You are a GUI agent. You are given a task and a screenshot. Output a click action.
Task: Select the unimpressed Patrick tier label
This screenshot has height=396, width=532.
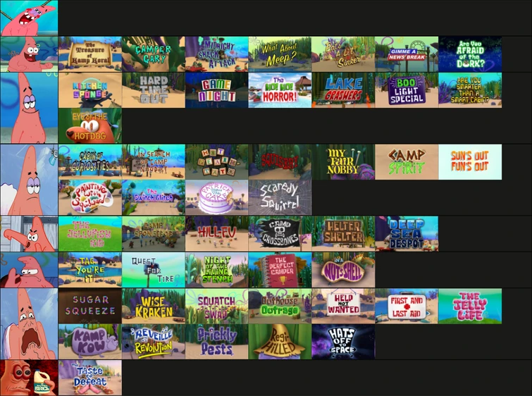(x=29, y=180)
